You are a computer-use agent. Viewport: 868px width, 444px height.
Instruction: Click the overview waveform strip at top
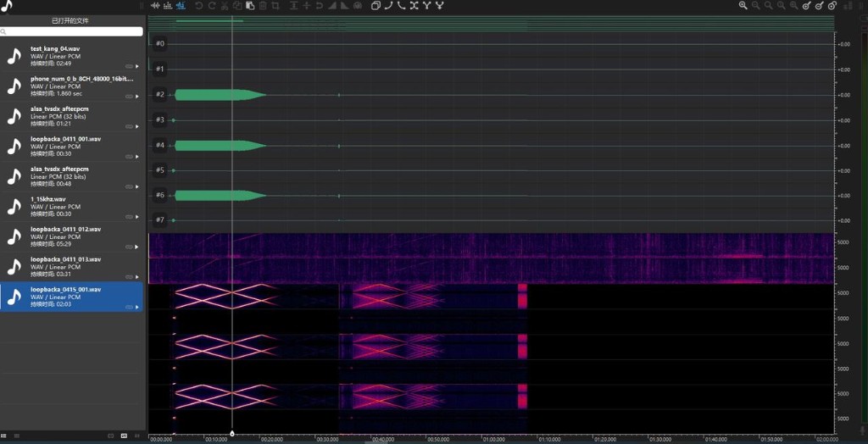(491, 24)
